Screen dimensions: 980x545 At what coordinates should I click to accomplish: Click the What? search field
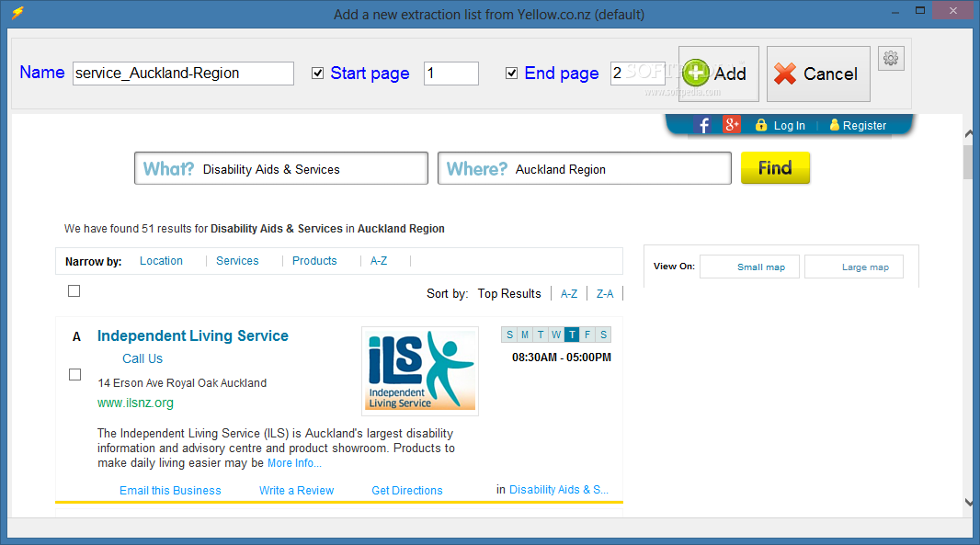tap(281, 168)
